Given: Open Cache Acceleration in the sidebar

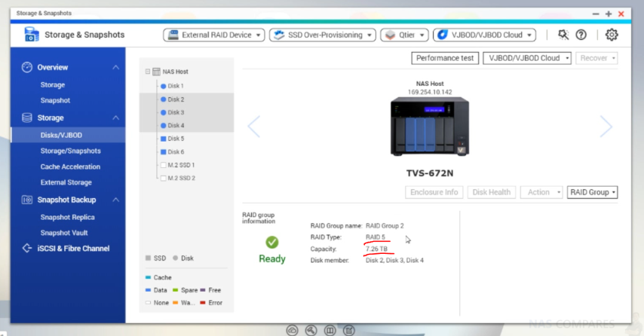Looking at the screenshot, I should click(x=70, y=166).
